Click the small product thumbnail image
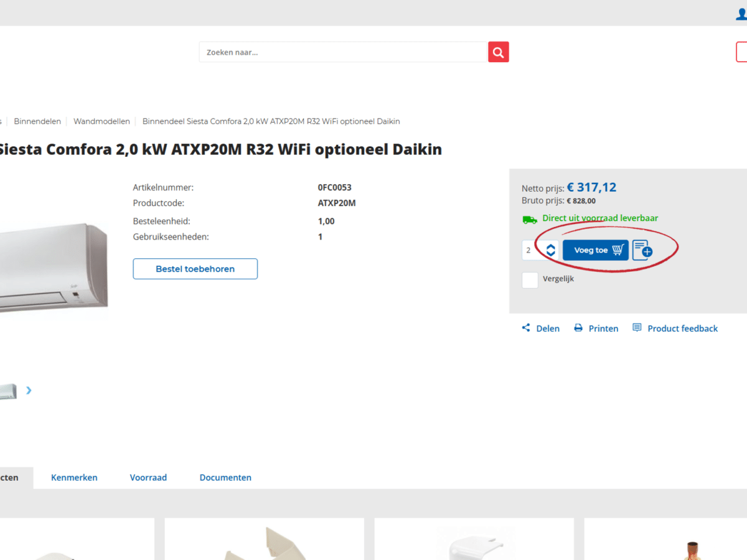 (x=8, y=391)
